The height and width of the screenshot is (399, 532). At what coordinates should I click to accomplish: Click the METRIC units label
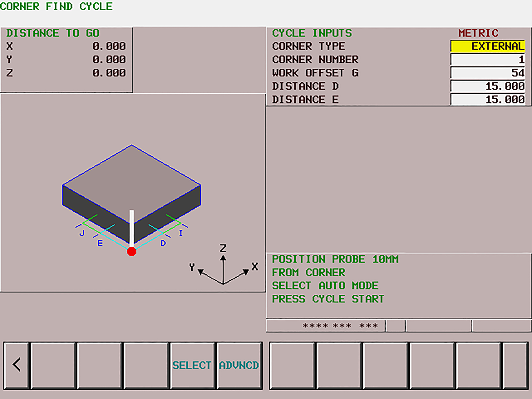click(478, 33)
